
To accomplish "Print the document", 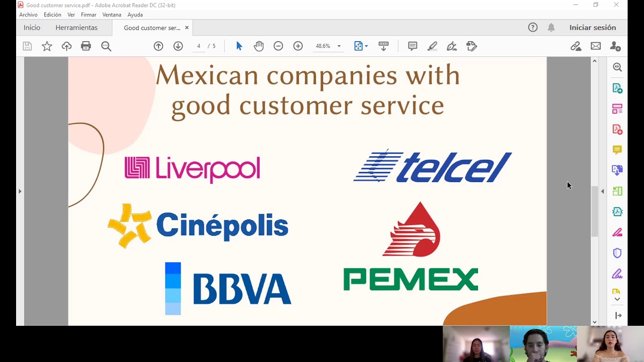I will 86,46.
